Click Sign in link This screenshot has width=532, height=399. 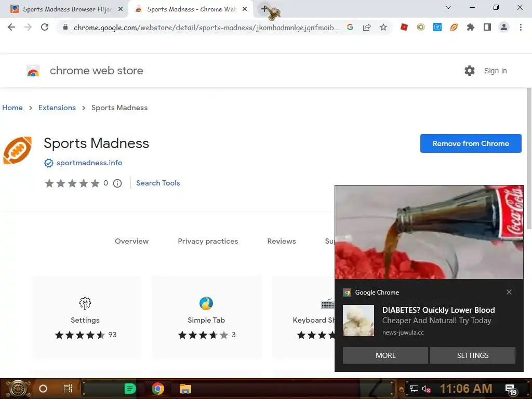[x=495, y=71]
